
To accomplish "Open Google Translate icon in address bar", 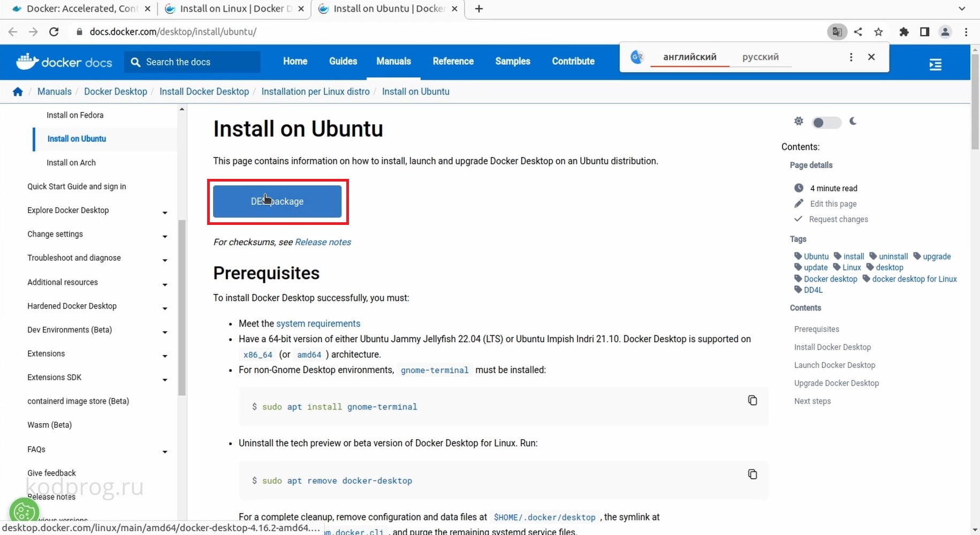I will (837, 32).
